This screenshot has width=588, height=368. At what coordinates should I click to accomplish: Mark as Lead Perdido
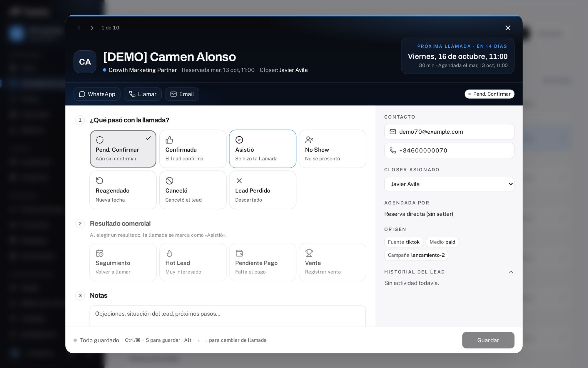[x=263, y=190]
